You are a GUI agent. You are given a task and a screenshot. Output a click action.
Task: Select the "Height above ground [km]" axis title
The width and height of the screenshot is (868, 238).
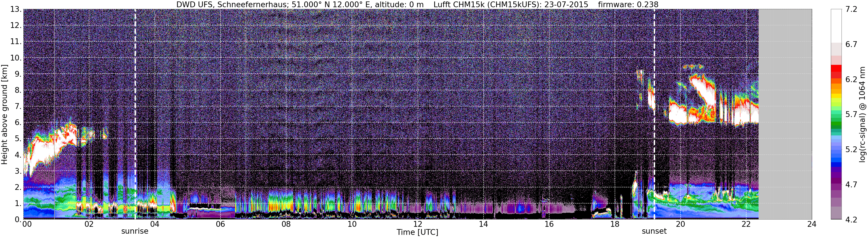4,114
